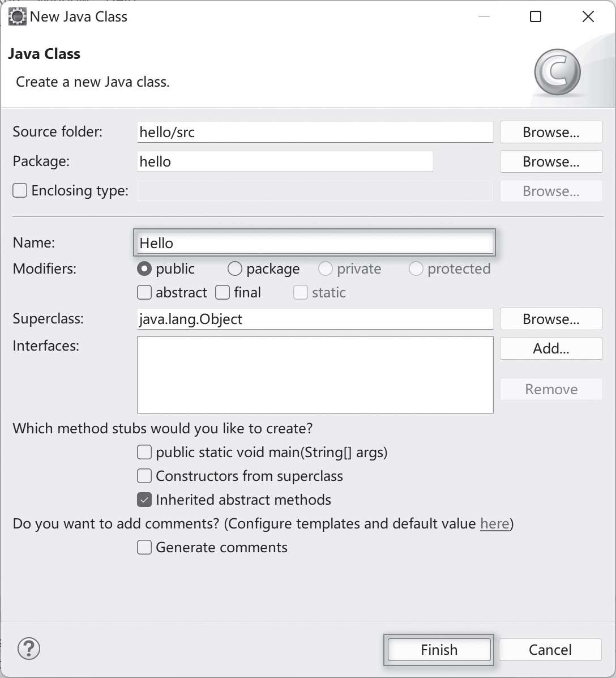
Task: Maximize the New Java Class dialog
Action: tap(536, 17)
